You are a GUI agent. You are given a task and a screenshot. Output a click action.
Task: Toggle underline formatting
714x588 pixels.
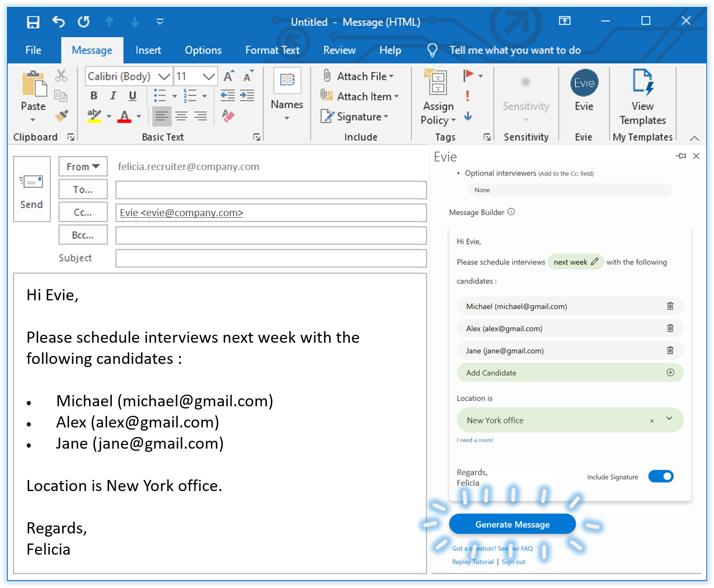click(x=133, y=95)
